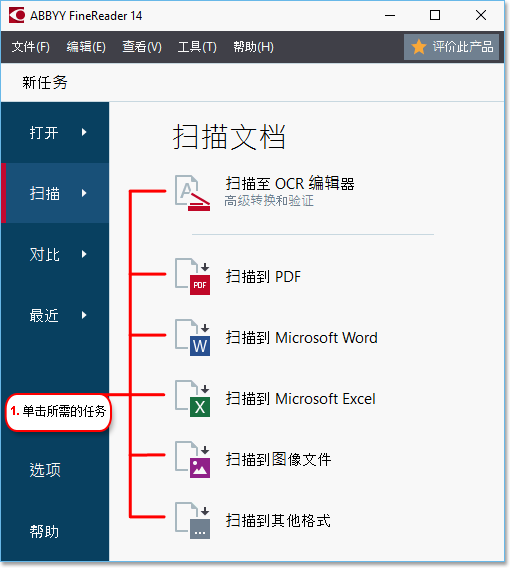This screenshot has height=570, width=513.
Task: Click the Scan to Microsoft Excel icon
Action: point(192,399)
